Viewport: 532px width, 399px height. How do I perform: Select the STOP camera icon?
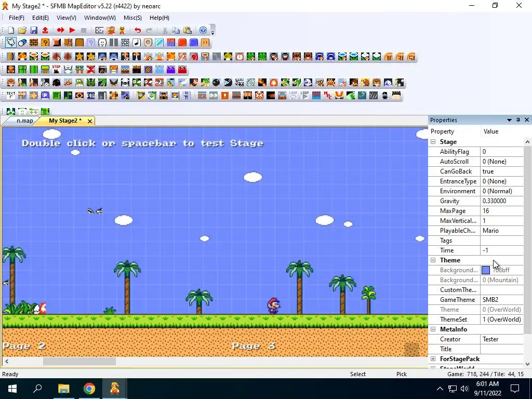(x=56, y=70)
